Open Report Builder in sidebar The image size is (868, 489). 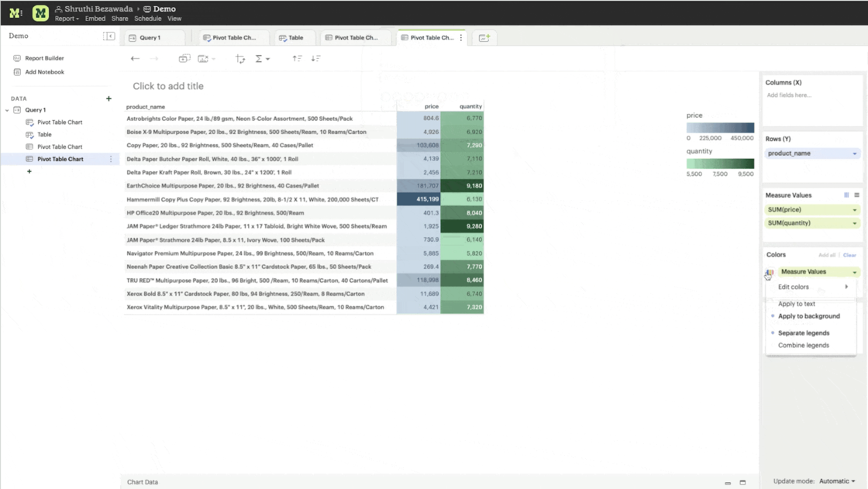[44, 58]
